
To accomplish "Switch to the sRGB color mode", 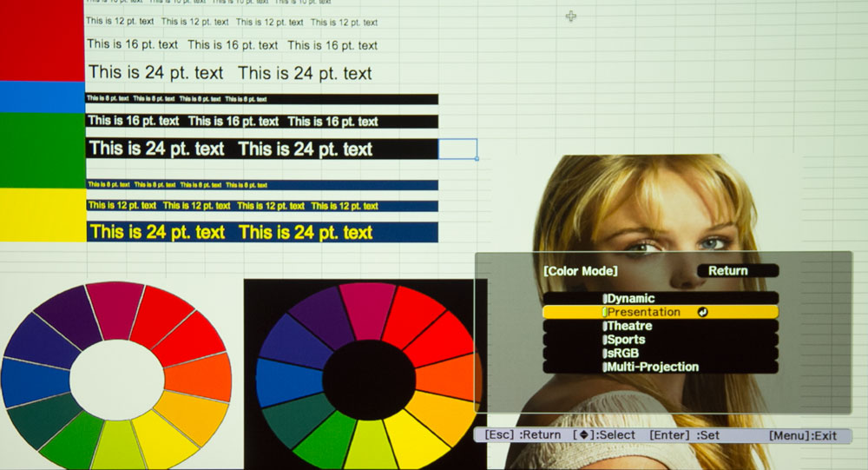I will 661,353.
